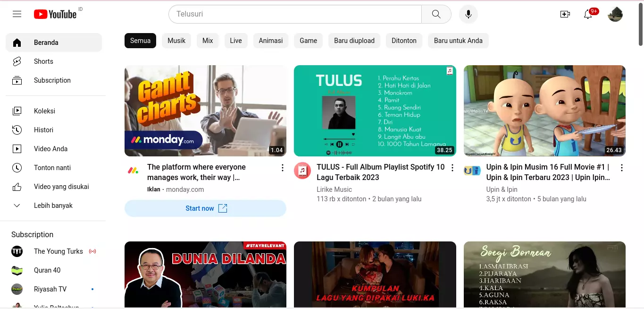644x309 pixels.
Task: Open more options for Upin & Ipin video
Action: tap(622, 168)
